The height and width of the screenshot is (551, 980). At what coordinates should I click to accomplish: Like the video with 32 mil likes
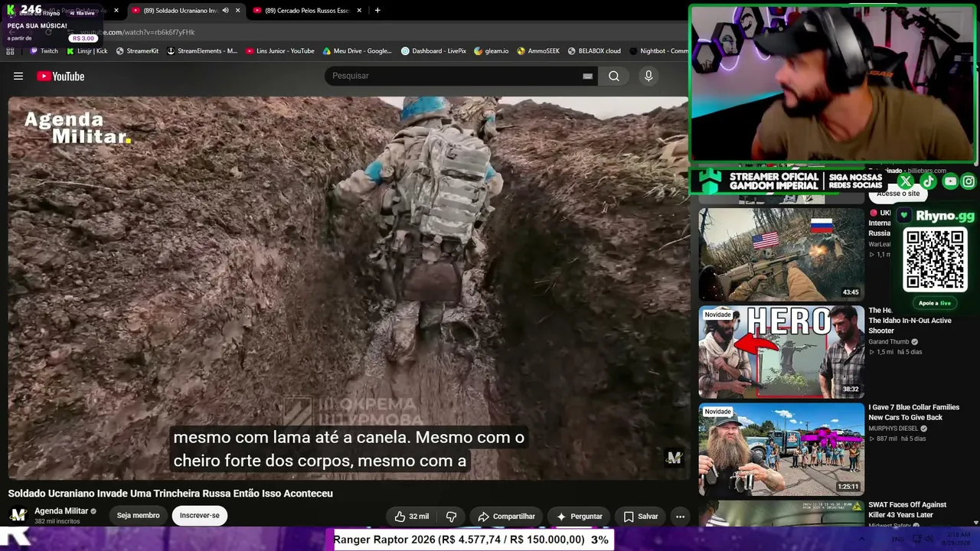[x=411, y=517]
